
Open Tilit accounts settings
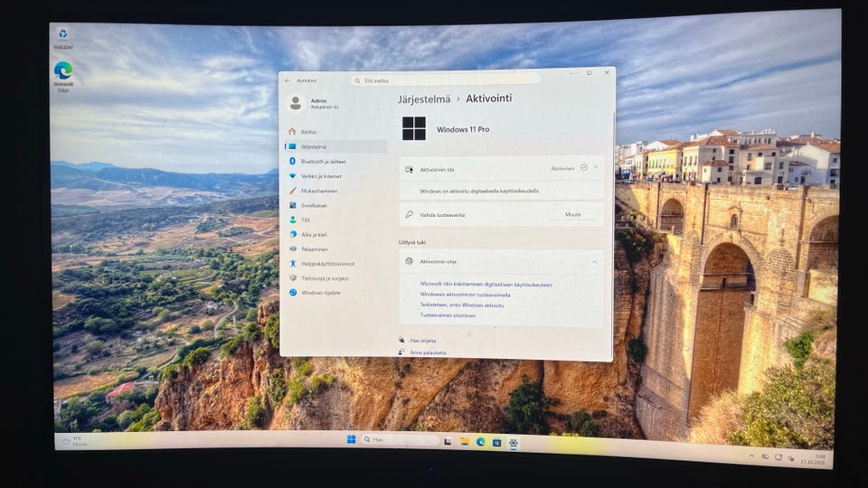[335, 221]
